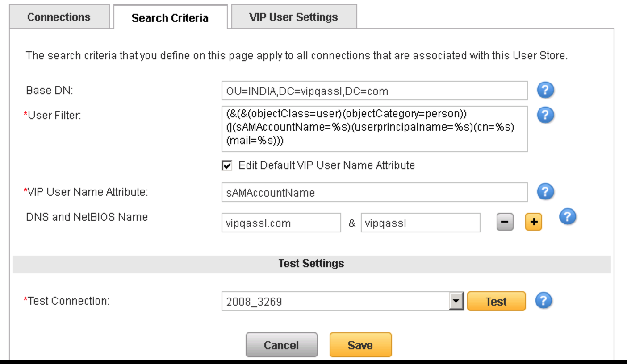Screen dimensions: 627x364
Task: Show help for DNS and NetBIOS Name
Action: click(568, 217)
